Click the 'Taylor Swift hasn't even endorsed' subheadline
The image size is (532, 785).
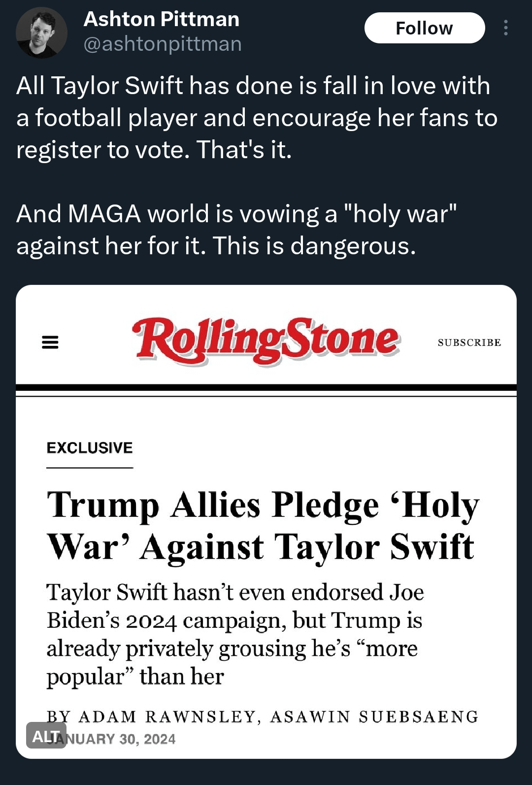(x=235, y=634)
